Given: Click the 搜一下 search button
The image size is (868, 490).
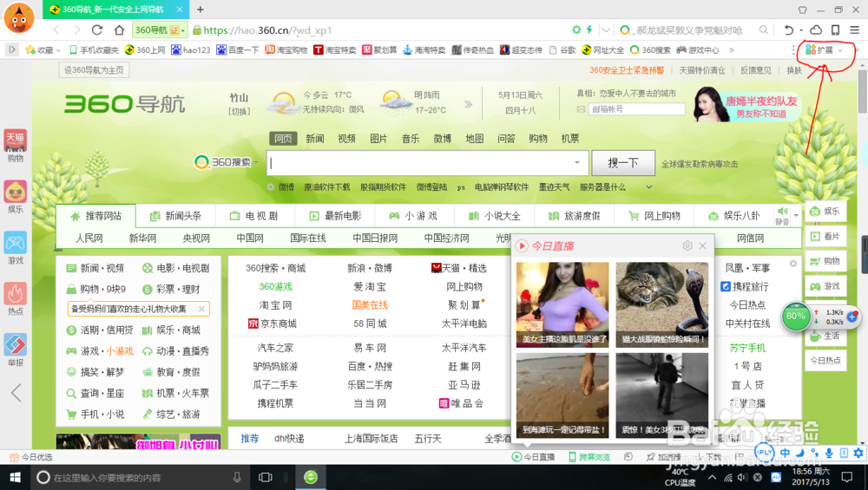Looking at the screenshot, I should (x=623, y=162).
